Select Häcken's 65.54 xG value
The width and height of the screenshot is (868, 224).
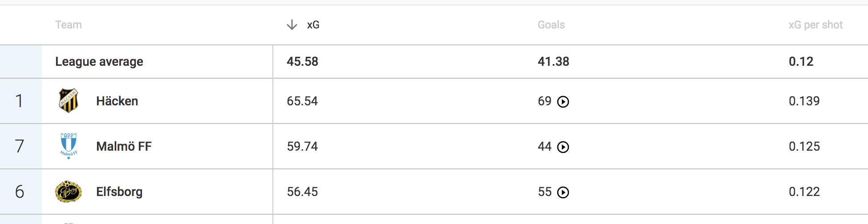pyautogui.click(x=302, y=101)
